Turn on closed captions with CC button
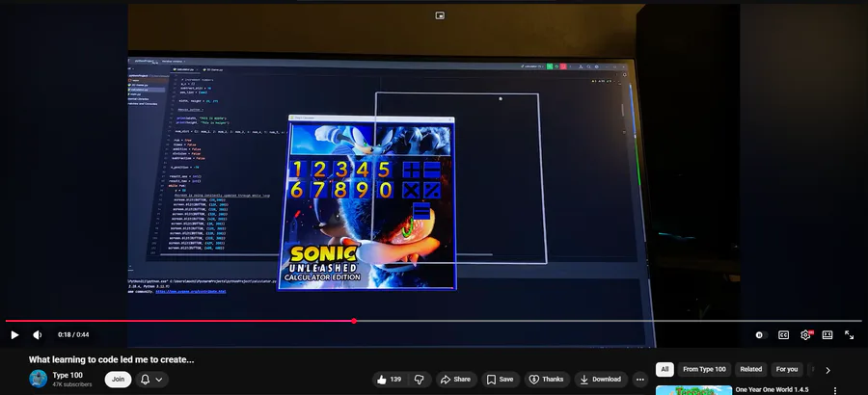Screen dimensions: 868x395 coord(783,334)
